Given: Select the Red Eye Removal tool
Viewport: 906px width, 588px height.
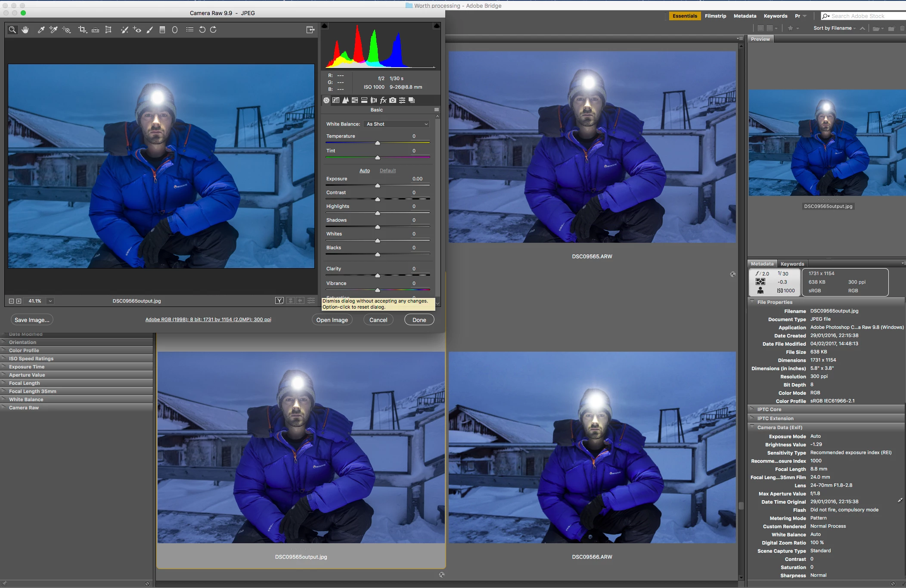Looking at the screenshot, I should [x=137, y=30].
